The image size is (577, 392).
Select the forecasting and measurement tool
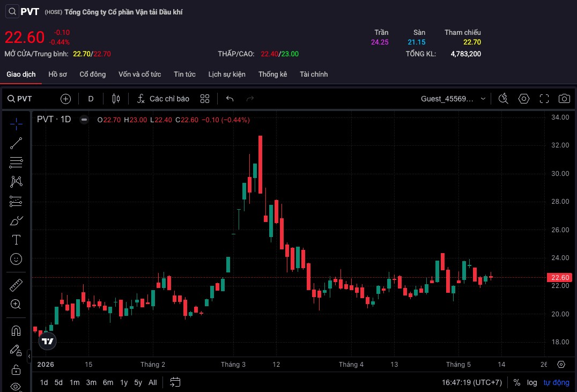16,201
